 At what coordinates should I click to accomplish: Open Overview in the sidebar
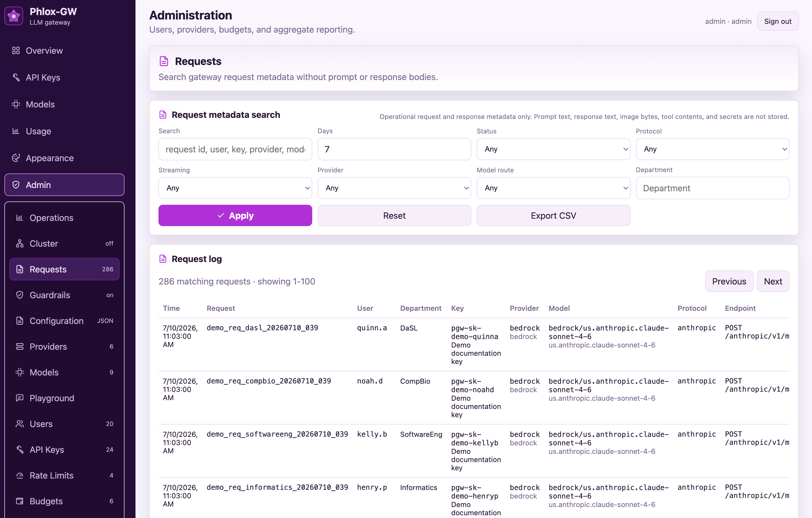(x=64, y=50)
